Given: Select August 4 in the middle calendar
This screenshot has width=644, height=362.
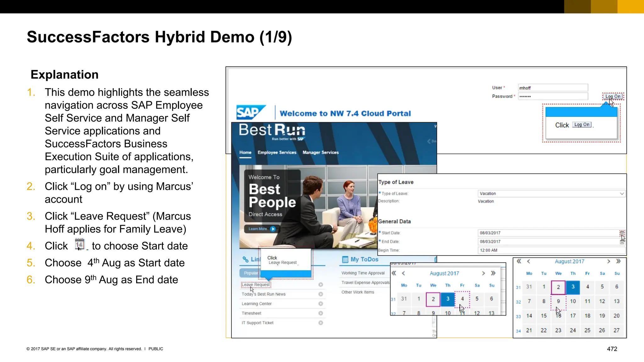Looking at the screenshot, I should click(x=462, y=299).
